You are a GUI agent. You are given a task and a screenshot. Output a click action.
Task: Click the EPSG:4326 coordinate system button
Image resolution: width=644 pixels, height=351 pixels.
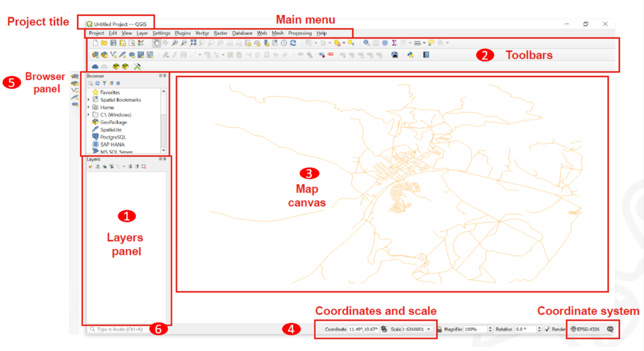click(585, 329)
